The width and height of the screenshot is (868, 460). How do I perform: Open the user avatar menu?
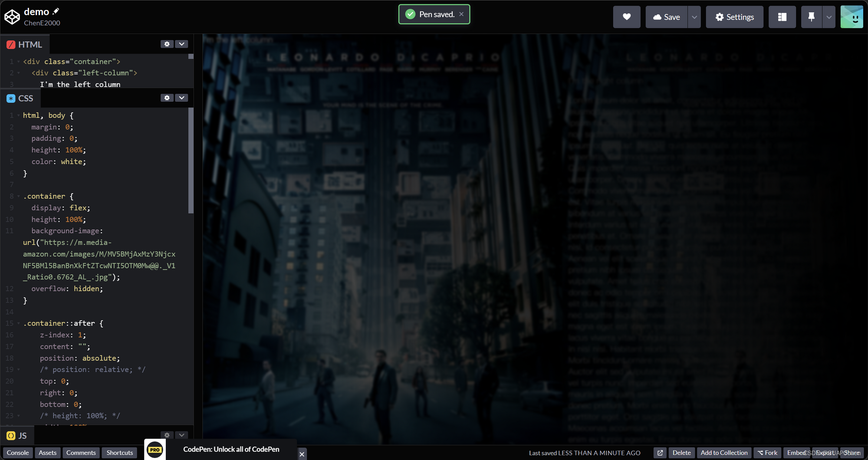pyautogui.click(x=852, y=17)
